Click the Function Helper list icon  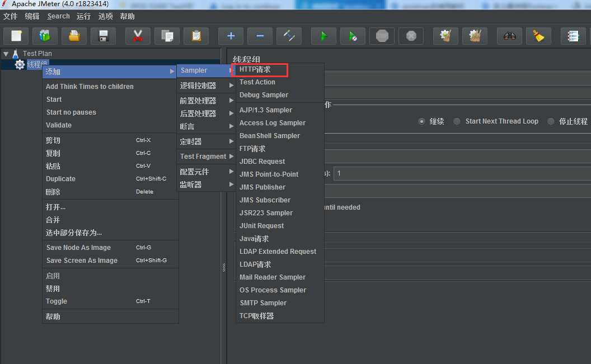(x=573, y=36)
